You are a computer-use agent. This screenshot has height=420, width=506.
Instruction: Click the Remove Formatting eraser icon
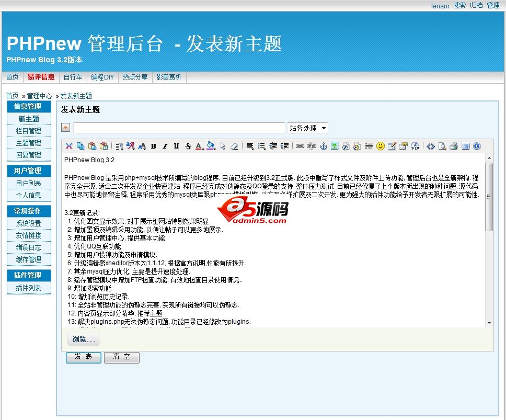234,146
